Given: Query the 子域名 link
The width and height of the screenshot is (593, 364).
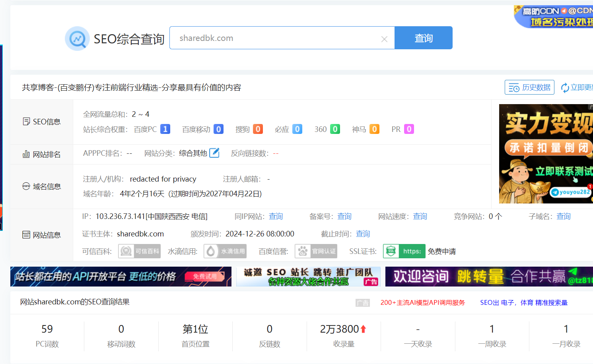Looking at the screenshot, I should 563,216.
